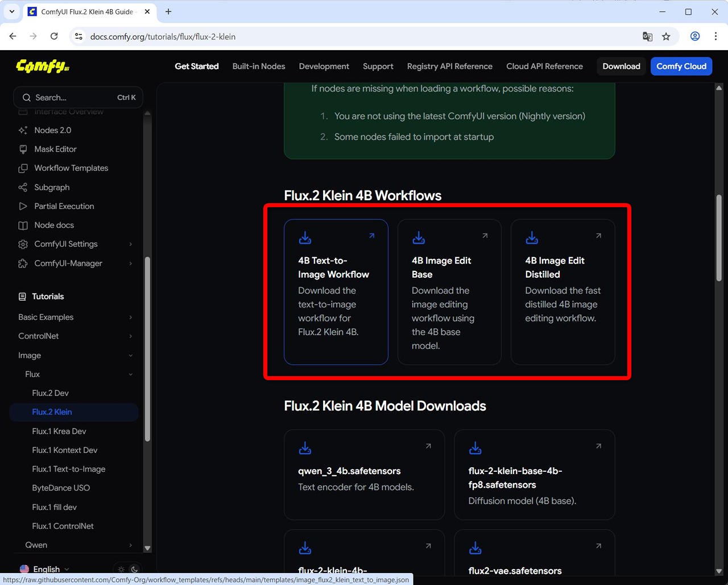Open the Flux.1 Kontext Dev sidebar link
This screenshot has height=585, width=728.
65,450
